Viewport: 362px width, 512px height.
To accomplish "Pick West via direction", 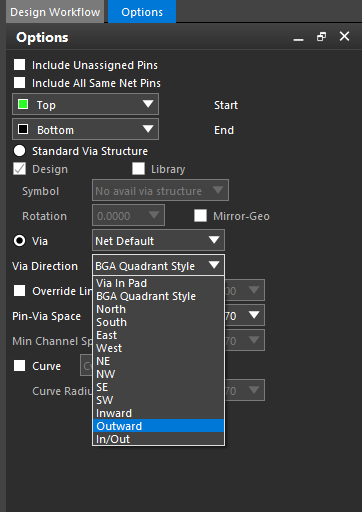I will pos(158,348).
